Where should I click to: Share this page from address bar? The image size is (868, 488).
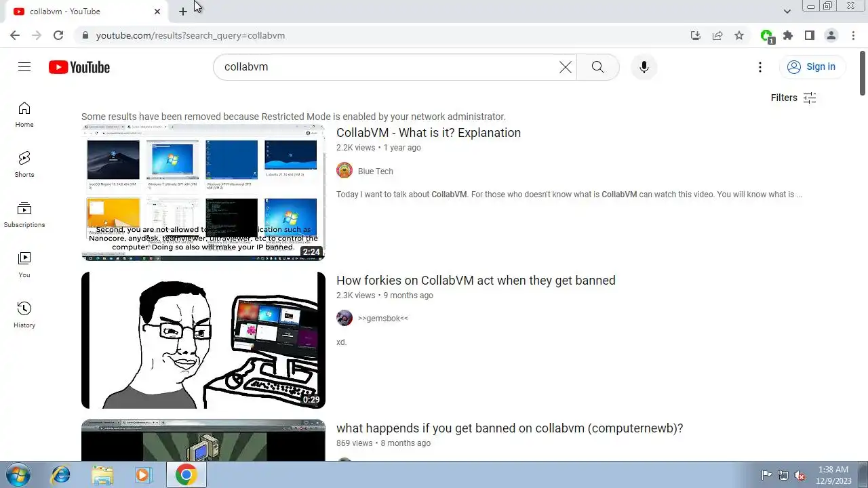(717, 35)
